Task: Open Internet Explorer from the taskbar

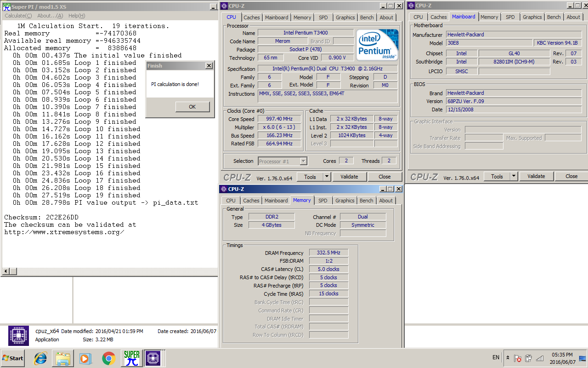Action: point(40,358)
